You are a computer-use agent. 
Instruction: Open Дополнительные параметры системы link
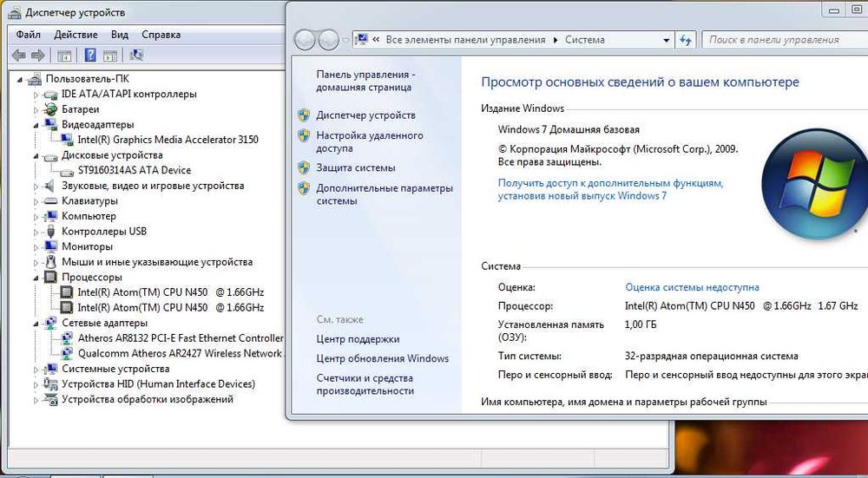(x=385, y=194)
